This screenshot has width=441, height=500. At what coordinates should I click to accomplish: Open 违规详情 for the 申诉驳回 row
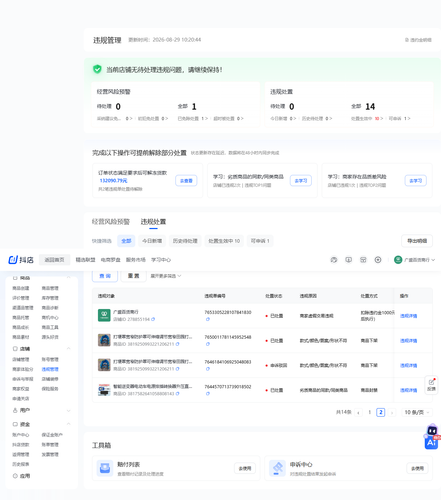(x=409, y=366)
